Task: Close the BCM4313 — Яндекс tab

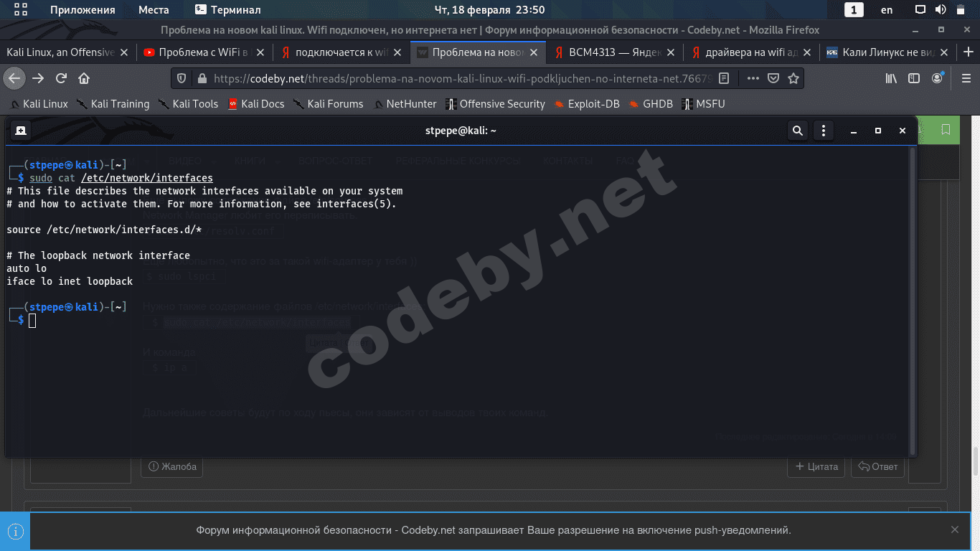Action: [x=671, y=52]
